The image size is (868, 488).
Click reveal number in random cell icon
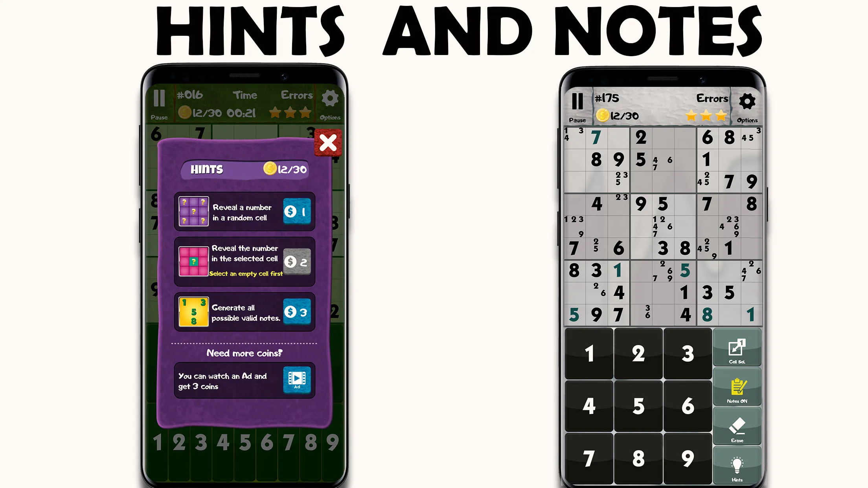[193, 212]
